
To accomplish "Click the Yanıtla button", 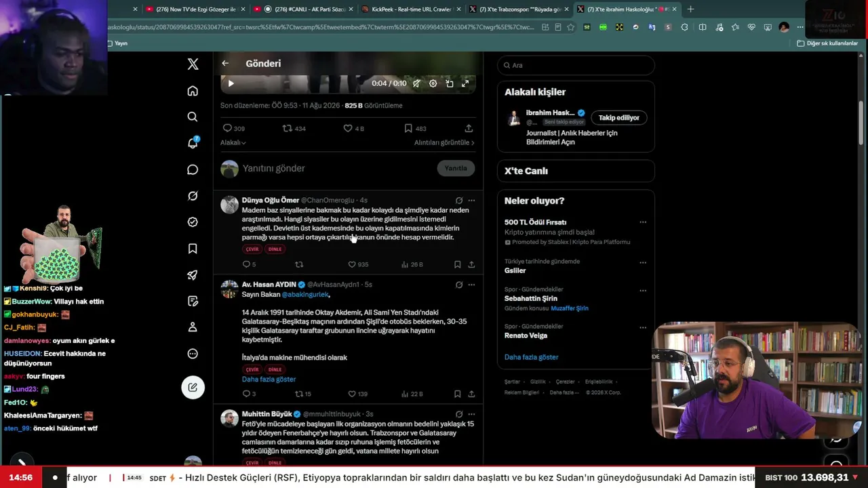I will 456,168.
